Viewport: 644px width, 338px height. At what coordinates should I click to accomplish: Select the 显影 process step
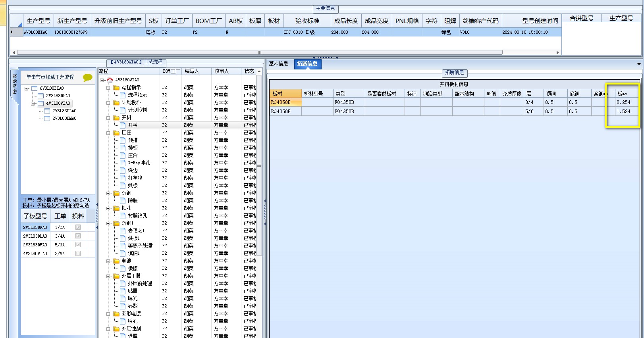[133, 306]
